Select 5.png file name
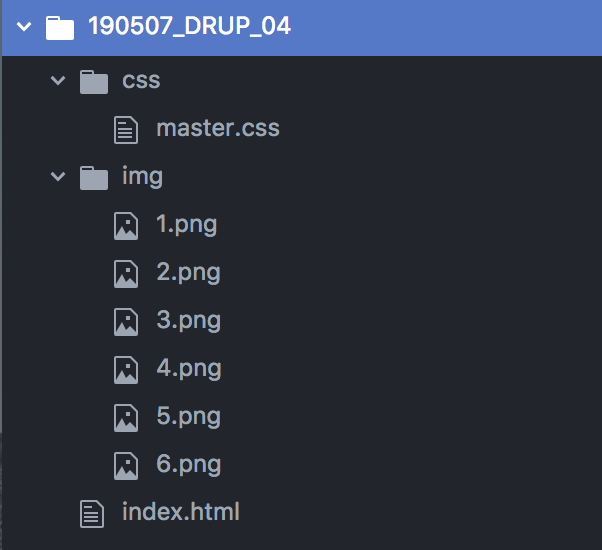602x550 pixels. pyautogui.click(x=188, y=417)
